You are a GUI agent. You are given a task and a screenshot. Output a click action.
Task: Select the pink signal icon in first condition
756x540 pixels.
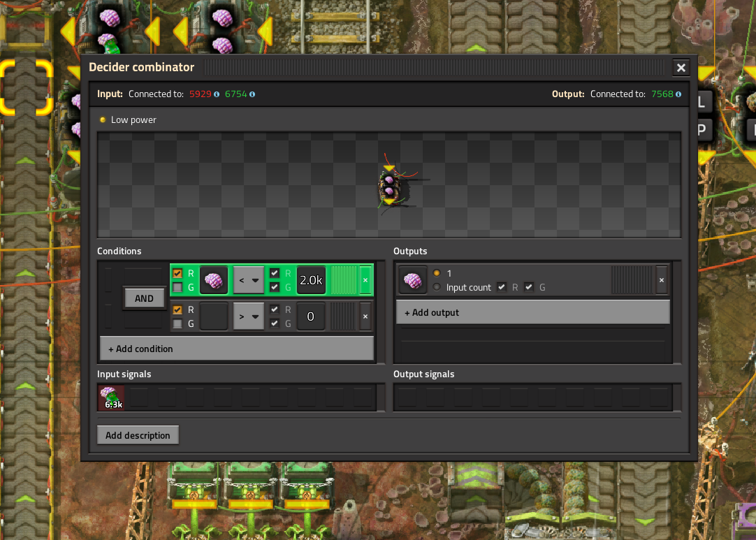(x=214, y=280)
